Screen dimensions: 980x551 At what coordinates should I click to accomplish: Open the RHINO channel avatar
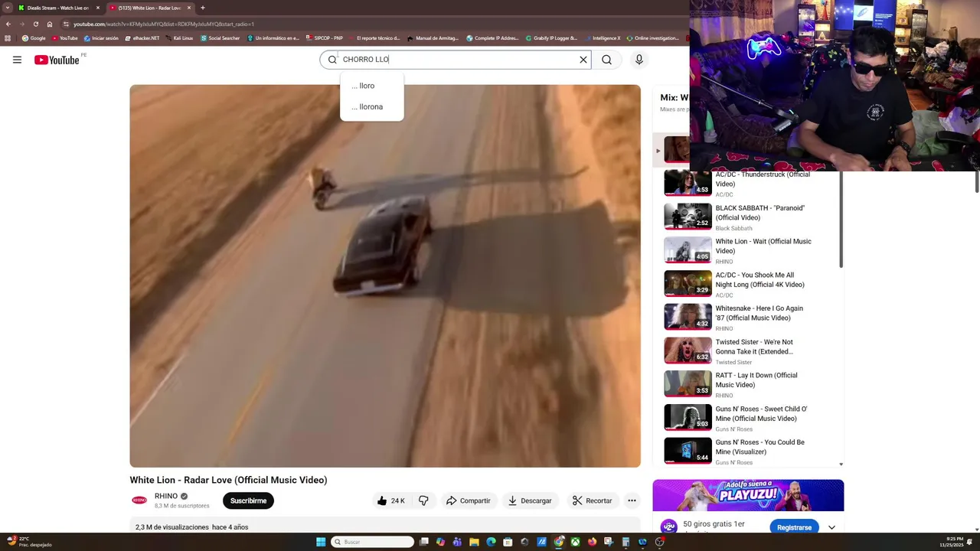tap(139, 500)
